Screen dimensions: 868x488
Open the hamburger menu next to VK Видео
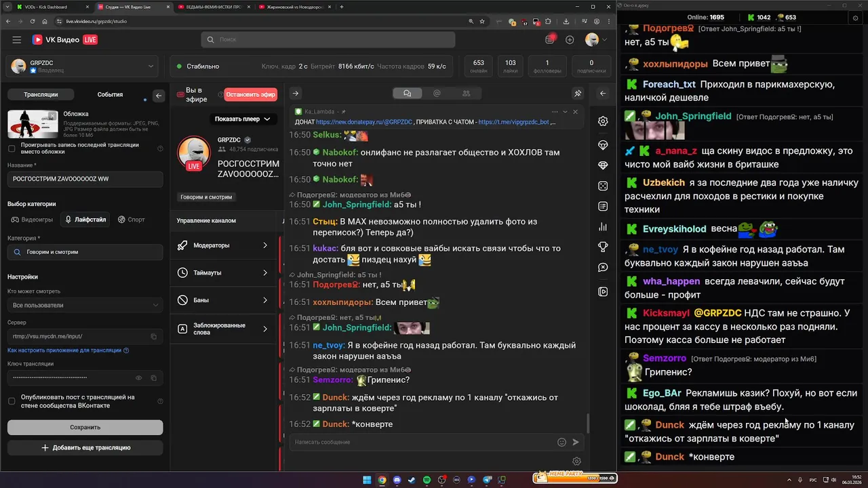click(x=16, y=40)
